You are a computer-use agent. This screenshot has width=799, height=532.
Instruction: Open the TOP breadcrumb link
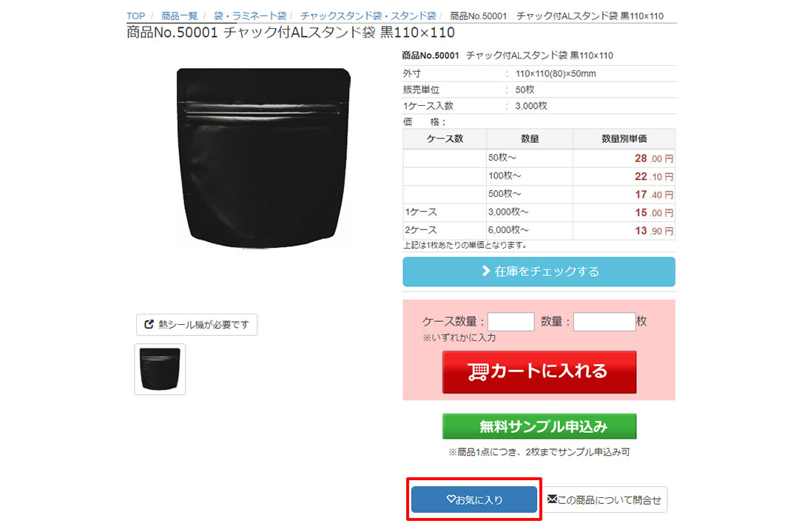click(x=135, y=16)
